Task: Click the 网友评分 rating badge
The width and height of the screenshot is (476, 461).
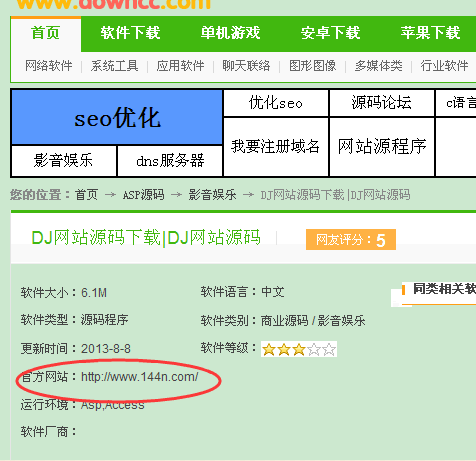Action: pyautogui.click(x=351, y=240)
